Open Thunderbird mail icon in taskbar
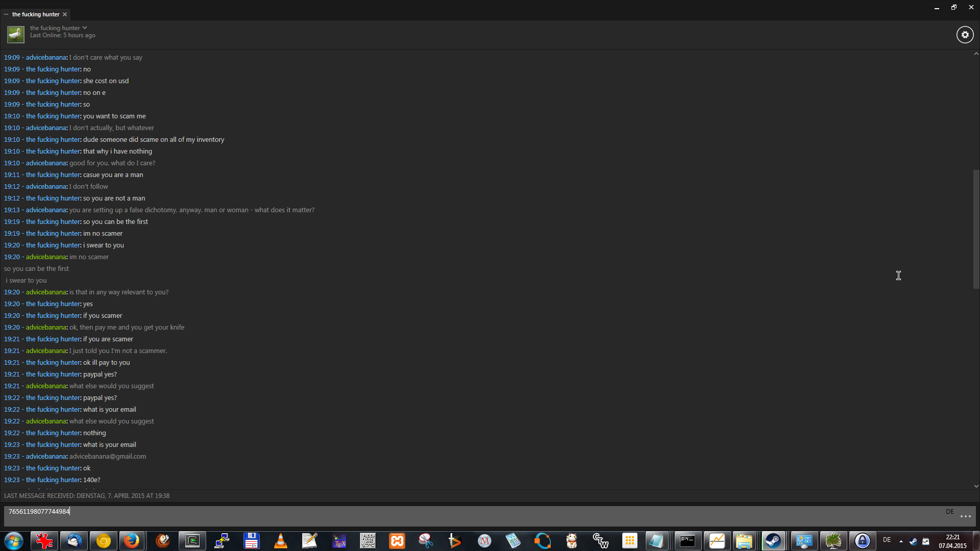The image size is (980, 551). click(x=74, y=541)
